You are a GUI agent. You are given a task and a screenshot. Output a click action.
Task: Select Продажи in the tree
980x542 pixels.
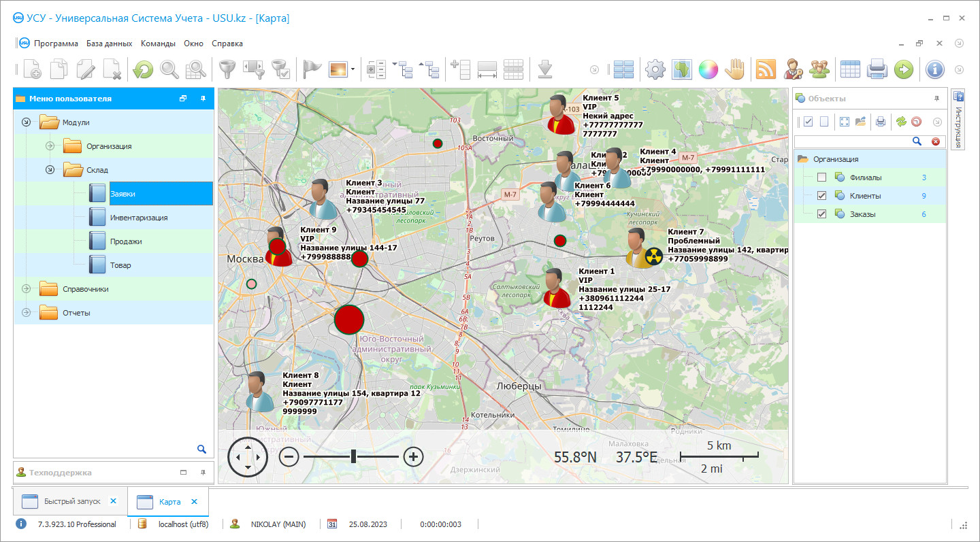click(126, 241)
